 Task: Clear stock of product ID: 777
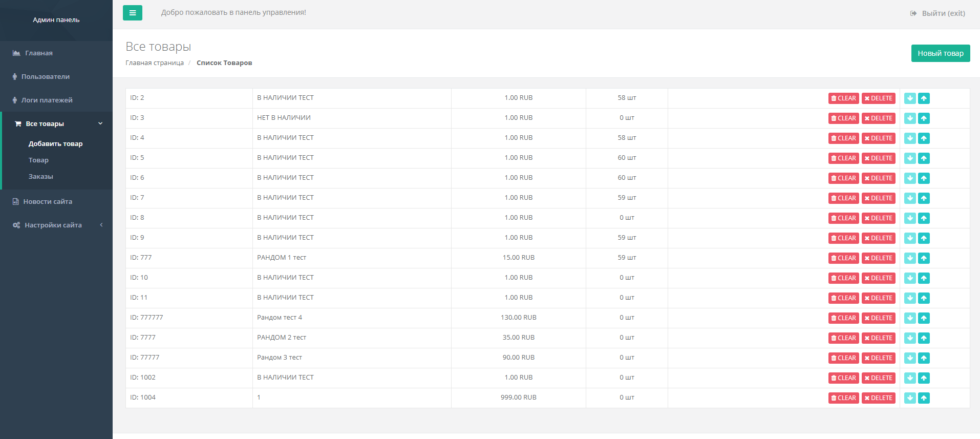click(x=843, y=258)
